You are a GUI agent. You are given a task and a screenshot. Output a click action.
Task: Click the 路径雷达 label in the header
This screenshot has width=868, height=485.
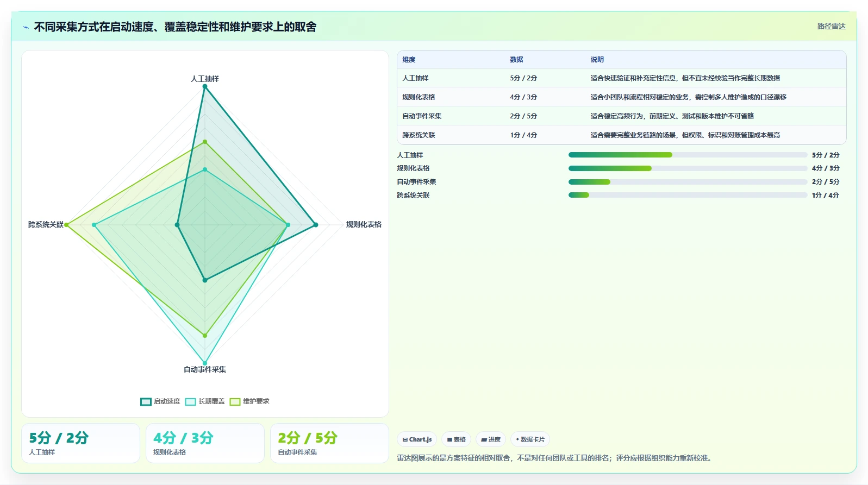831,26
